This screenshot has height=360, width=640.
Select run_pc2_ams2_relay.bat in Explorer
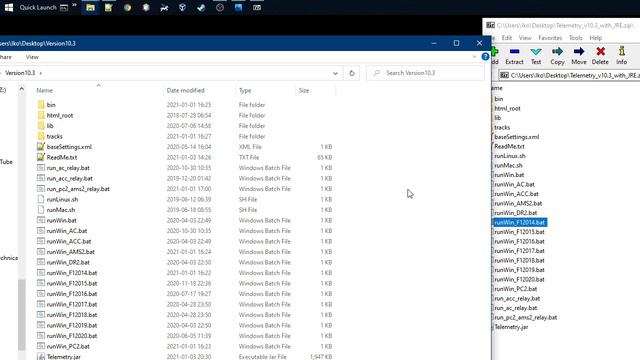point(78,189)
